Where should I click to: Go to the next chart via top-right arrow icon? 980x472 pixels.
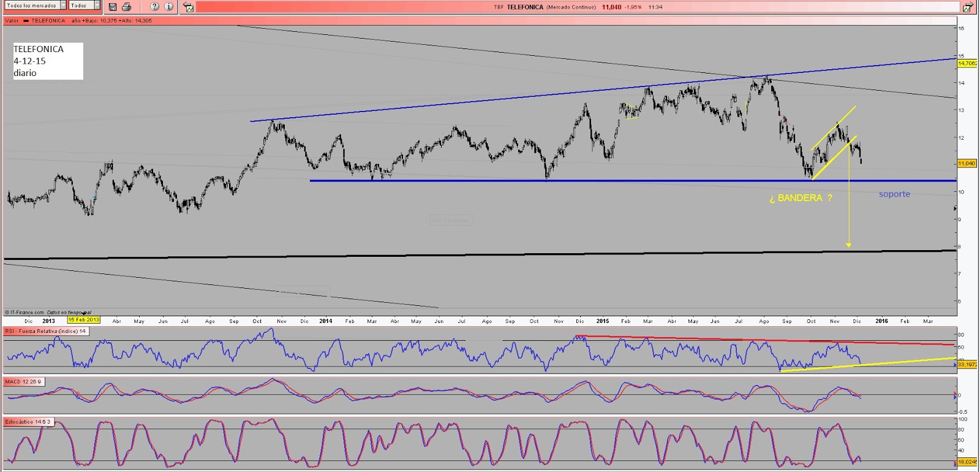tap(968, 7)
